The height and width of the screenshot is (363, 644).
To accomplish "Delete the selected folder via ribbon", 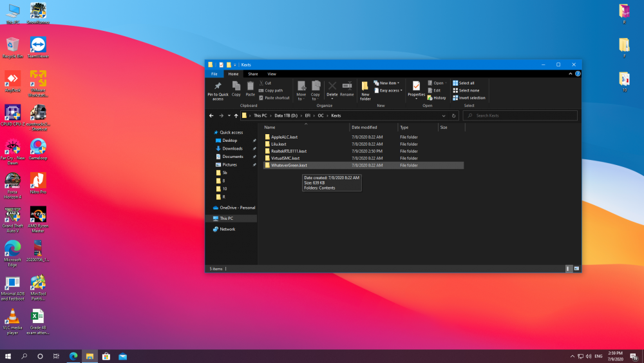I will pyautogui.click(x=332, y=89).
